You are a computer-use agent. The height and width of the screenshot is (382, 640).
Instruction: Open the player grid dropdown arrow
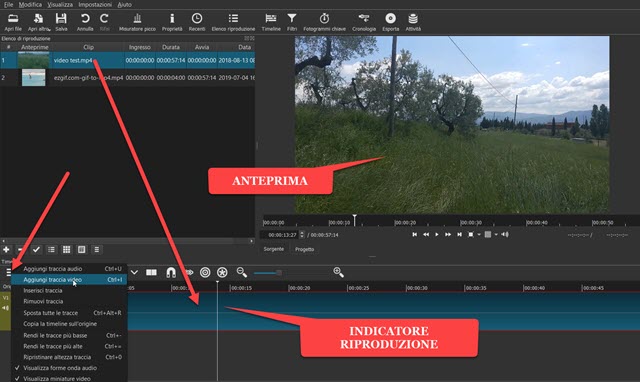click(x=496, y=235)
